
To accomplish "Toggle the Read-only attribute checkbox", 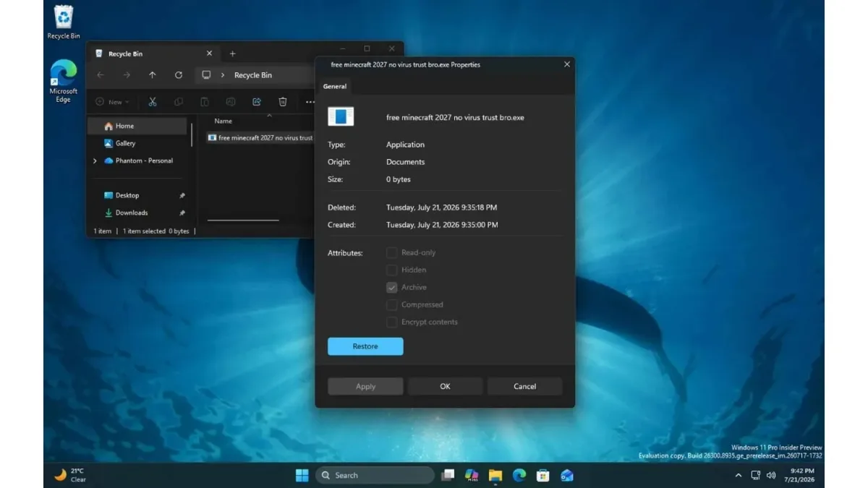I will (391, 252).
